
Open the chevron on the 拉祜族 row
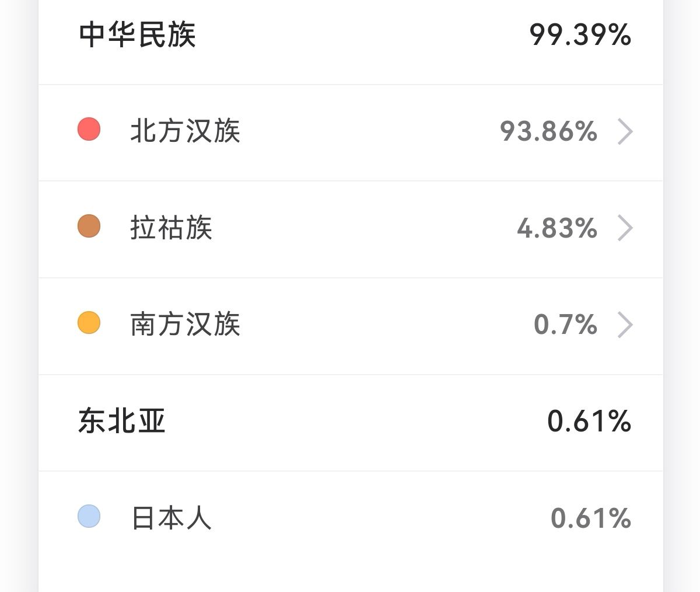tap(625, 228)
